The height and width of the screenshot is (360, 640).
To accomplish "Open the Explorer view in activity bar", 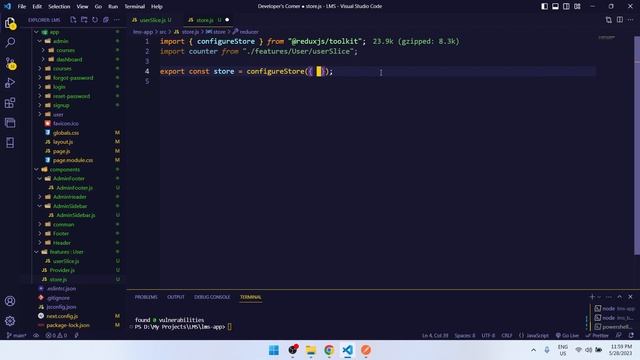I will tap(10, 23).
